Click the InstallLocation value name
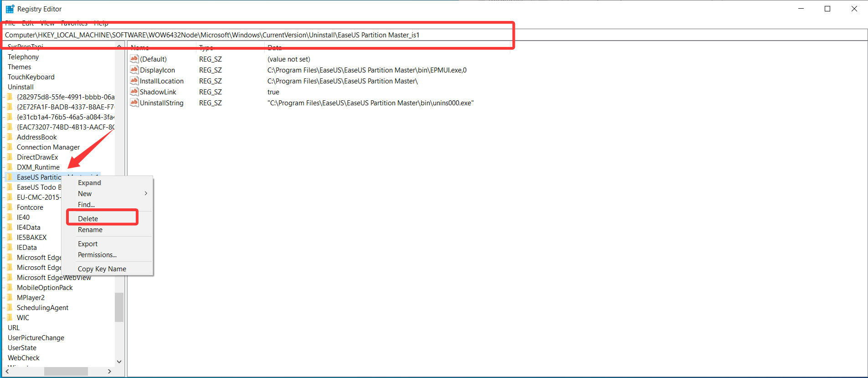This screenshot has height=378, width=868. coord(162,81)
